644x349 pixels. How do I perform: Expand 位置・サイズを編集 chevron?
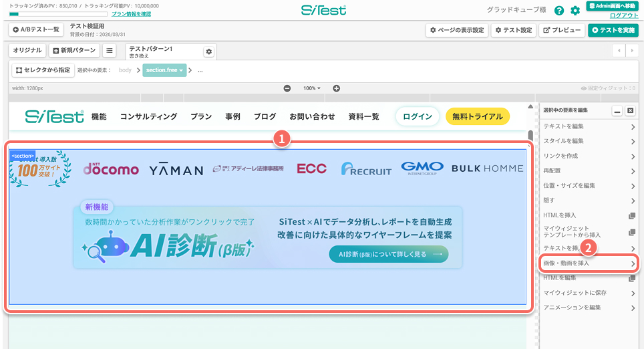click(x=633, y=187)
